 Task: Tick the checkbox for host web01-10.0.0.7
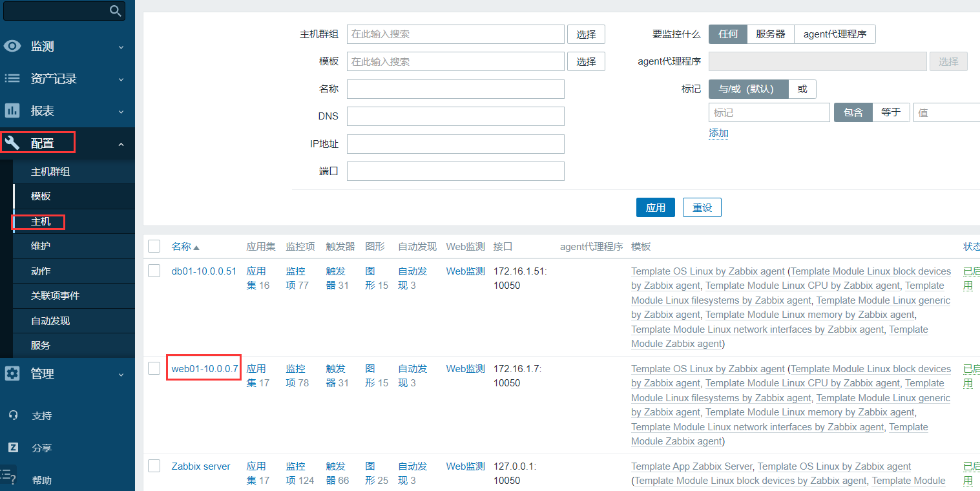154,368
